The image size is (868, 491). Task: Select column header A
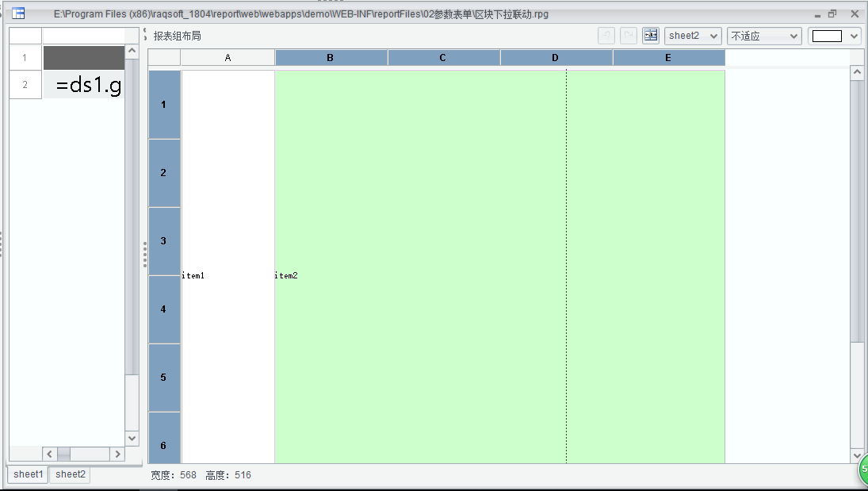[x=228, y=58]
